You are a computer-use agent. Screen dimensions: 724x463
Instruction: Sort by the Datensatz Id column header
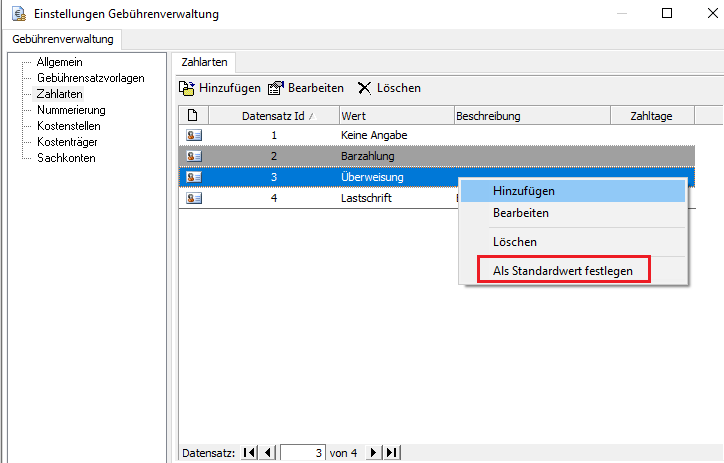click(x=273, y=116)
